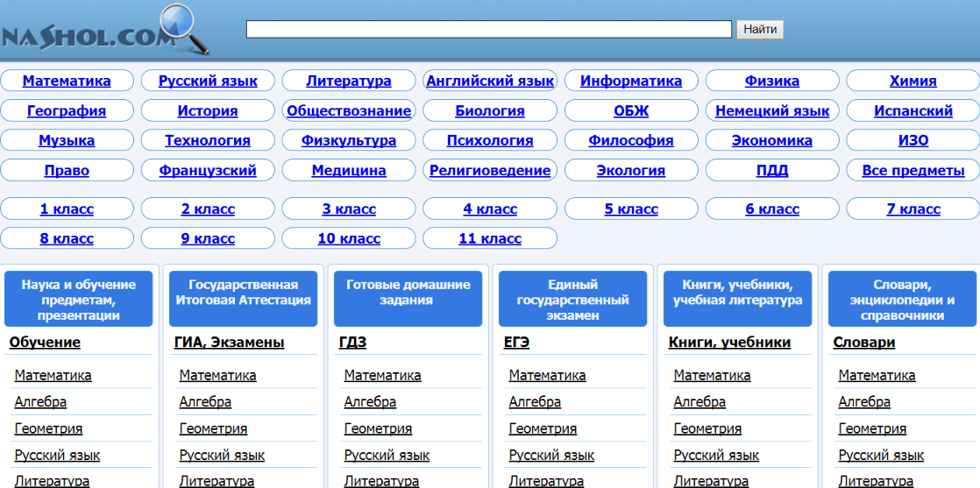The width and height of the screenshot is (980, 488).
Task: Open the 6 класс grade link
Action: coord(772,209)
